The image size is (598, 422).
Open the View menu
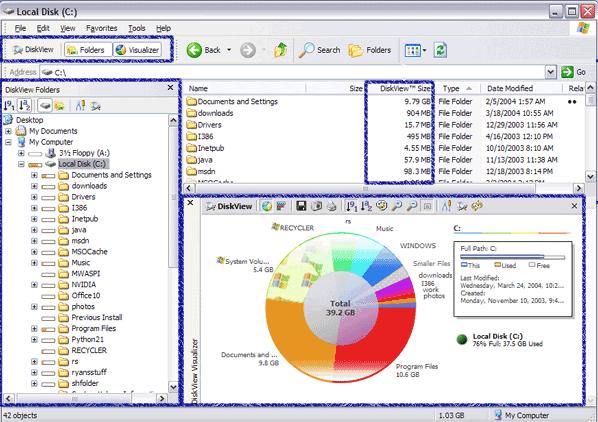pos(68,28)
